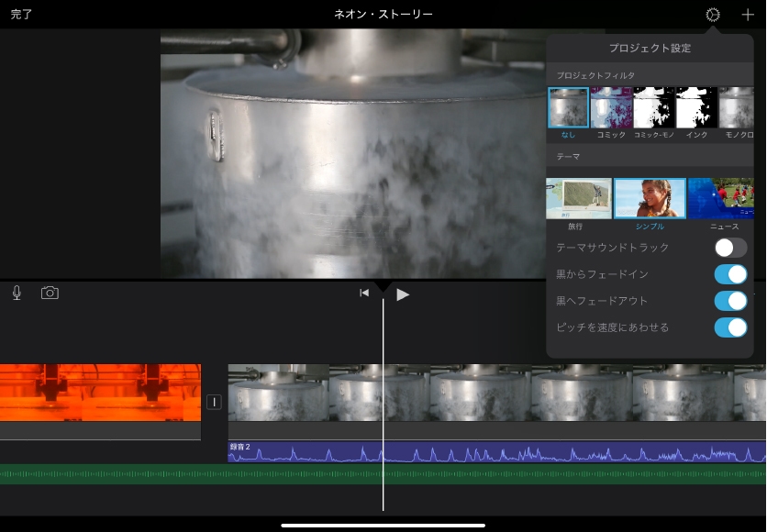Select the 旅行 theme
The width and height of the screenshot is (767, 532).
point(579,198)
